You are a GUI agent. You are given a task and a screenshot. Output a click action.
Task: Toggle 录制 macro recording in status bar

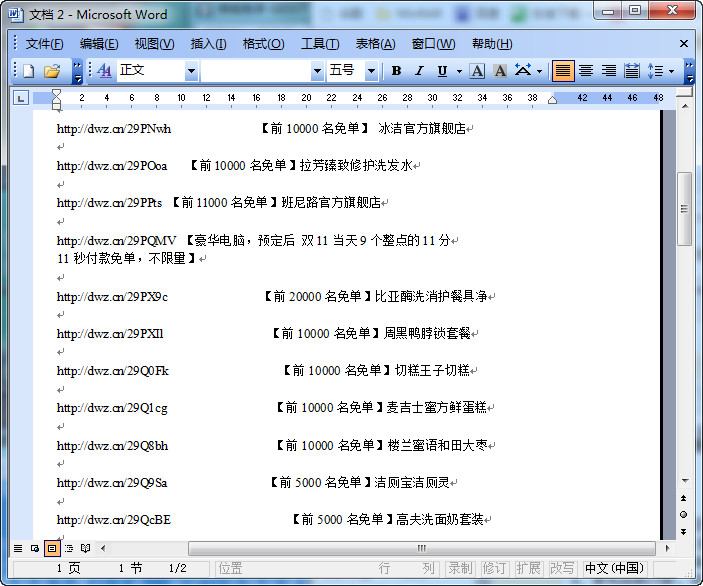[x=460, y=569]
